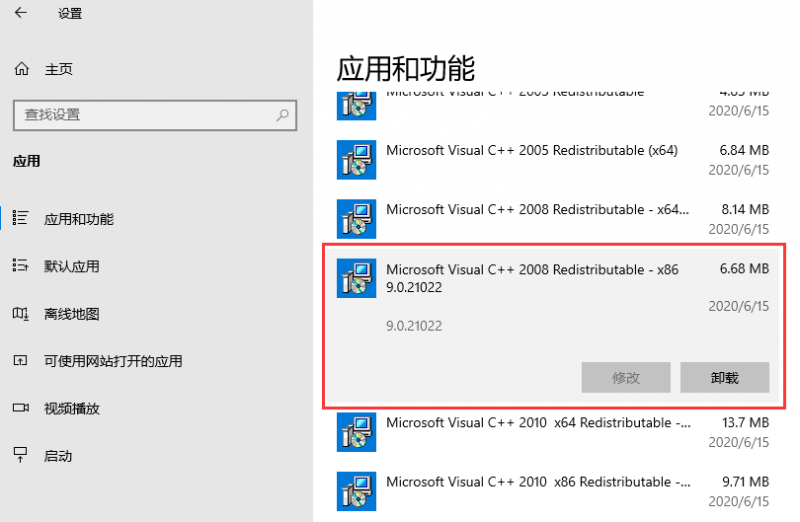Viewport: 800px width, 522px height.
Task: Click the grey 9.0.21022 version number
Action: click(414, 326)
